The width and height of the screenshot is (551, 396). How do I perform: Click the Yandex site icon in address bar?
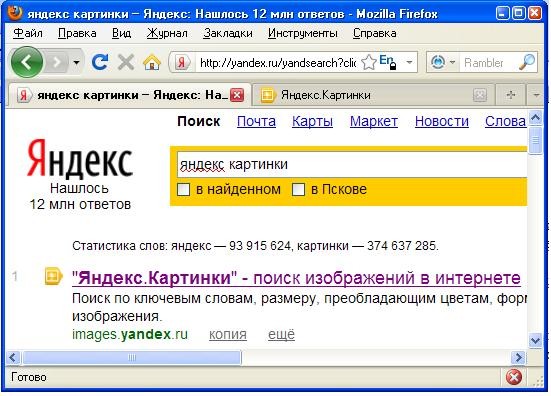pyautogui.click(x=181, y=63)
